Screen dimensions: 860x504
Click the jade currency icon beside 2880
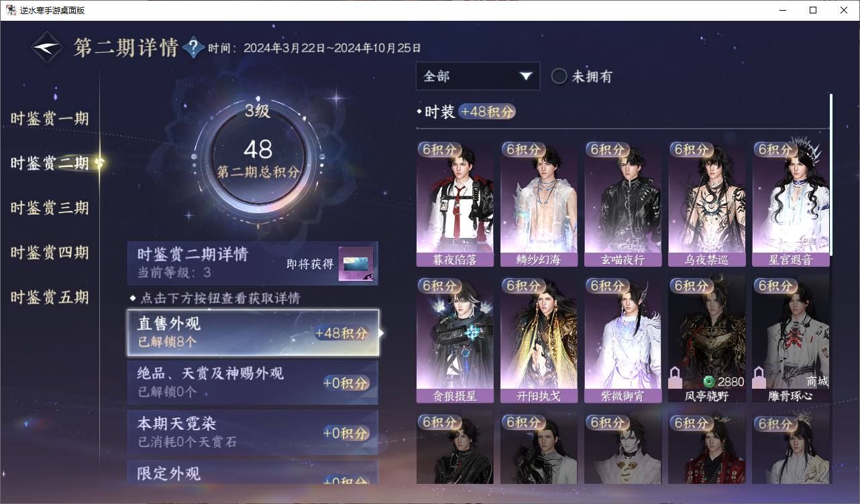pyautogui.click(x=709, y=382)
